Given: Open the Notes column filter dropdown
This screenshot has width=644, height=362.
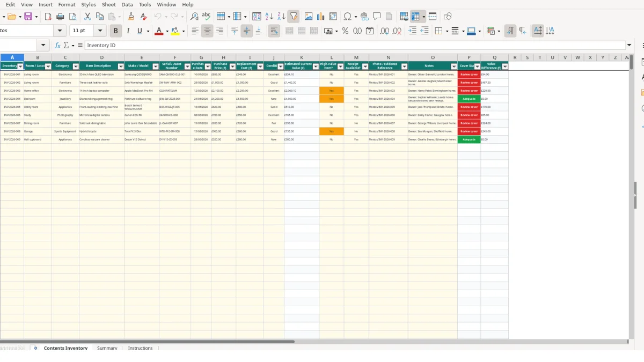Looking at the screenshot, I should [454, 67].
